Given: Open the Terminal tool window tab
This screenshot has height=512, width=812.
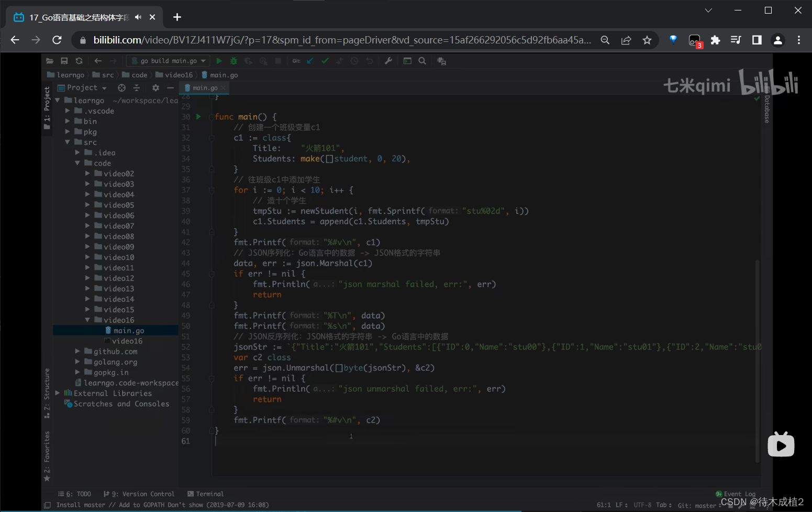Looking at the screenshot, I should click(x=206, y=494).
